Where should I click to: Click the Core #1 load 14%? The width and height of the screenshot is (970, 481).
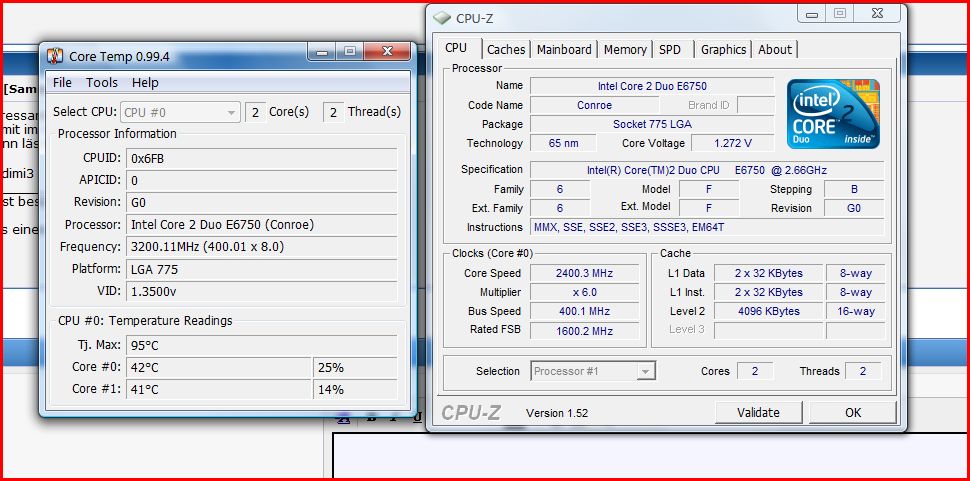click(x=355, y=389)
